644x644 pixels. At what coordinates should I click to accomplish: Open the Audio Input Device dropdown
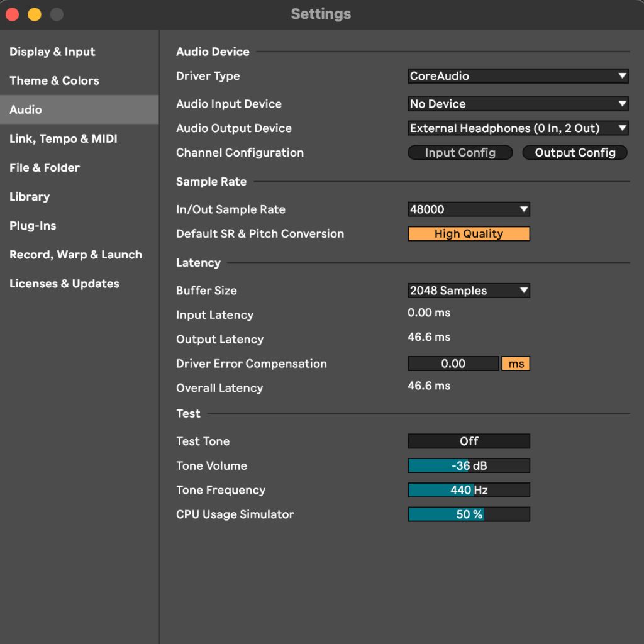pos(517,104)
